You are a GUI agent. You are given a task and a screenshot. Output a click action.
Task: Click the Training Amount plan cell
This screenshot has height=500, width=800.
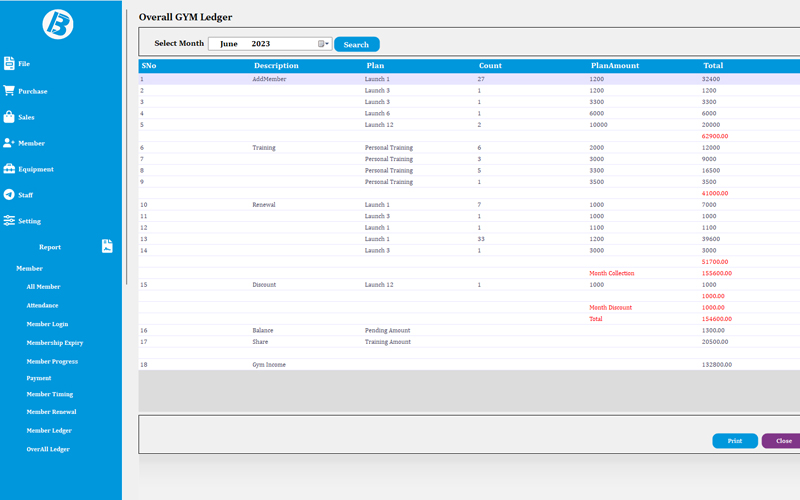pyautogui.click(x=387, y=342)
